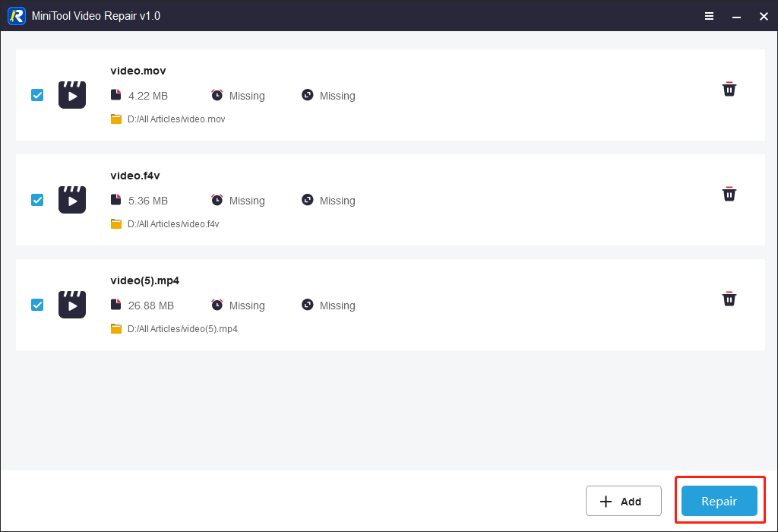Click the folder icon beside D:/All Articles/video.mov
778x532 pixels.
[x=116, y=119]
